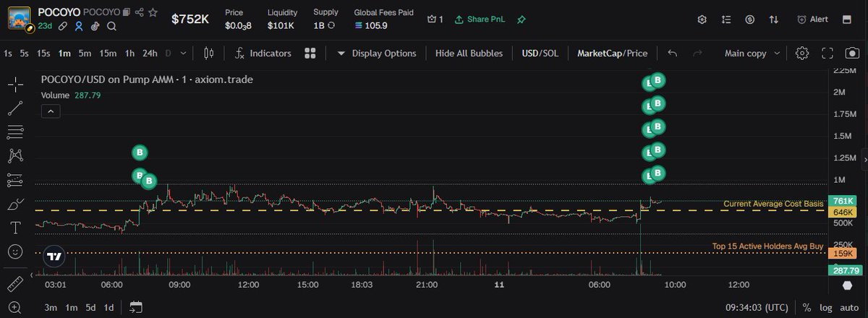Click the TradingView logo on chart
The image size is (868, 318).
coord(54,256)
